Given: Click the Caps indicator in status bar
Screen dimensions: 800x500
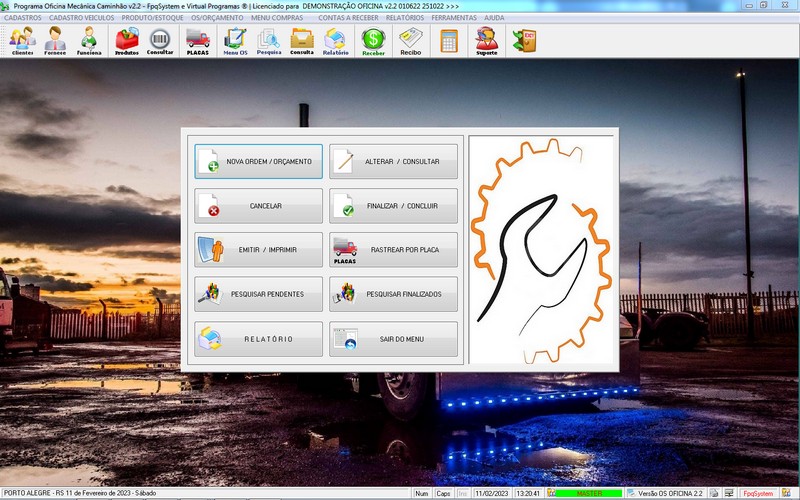Looking at the screenshot, I should click(x=443, y=493).
